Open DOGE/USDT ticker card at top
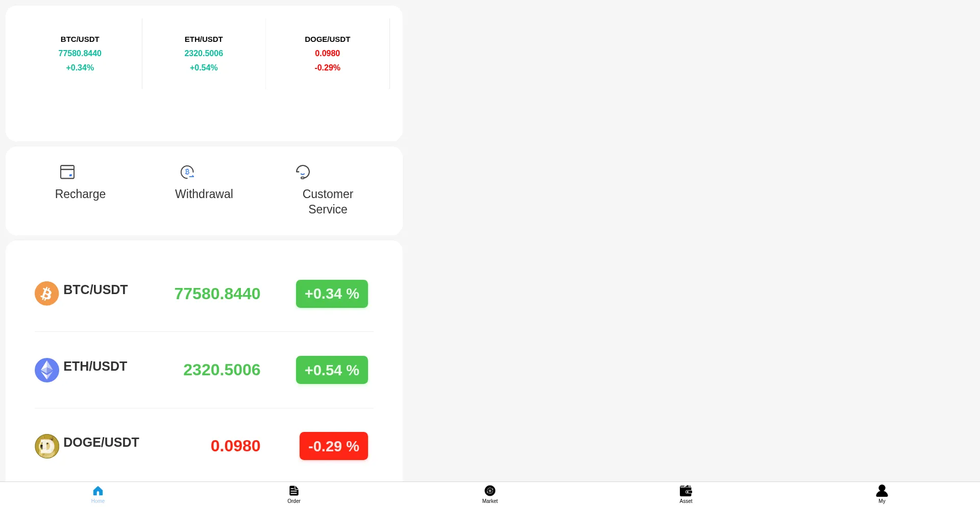The image size is (980, 507). (x=328, y=54)
